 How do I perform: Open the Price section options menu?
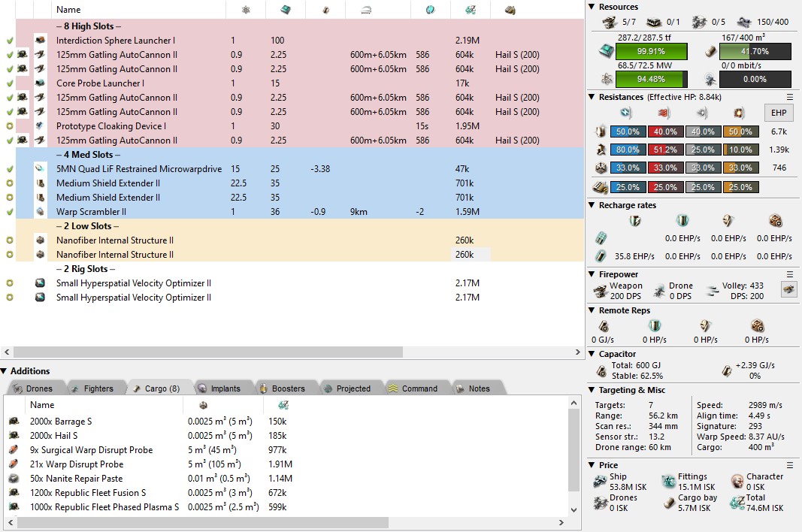pos(790,465)
